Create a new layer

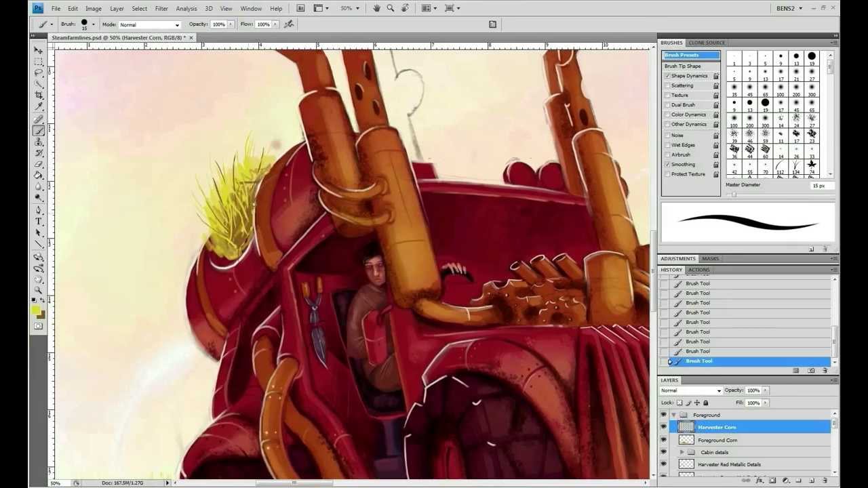click(812, 481)
